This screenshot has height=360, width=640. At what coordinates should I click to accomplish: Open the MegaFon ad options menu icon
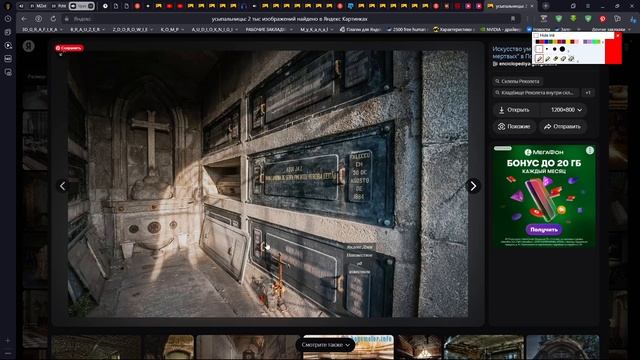point(589,151)
